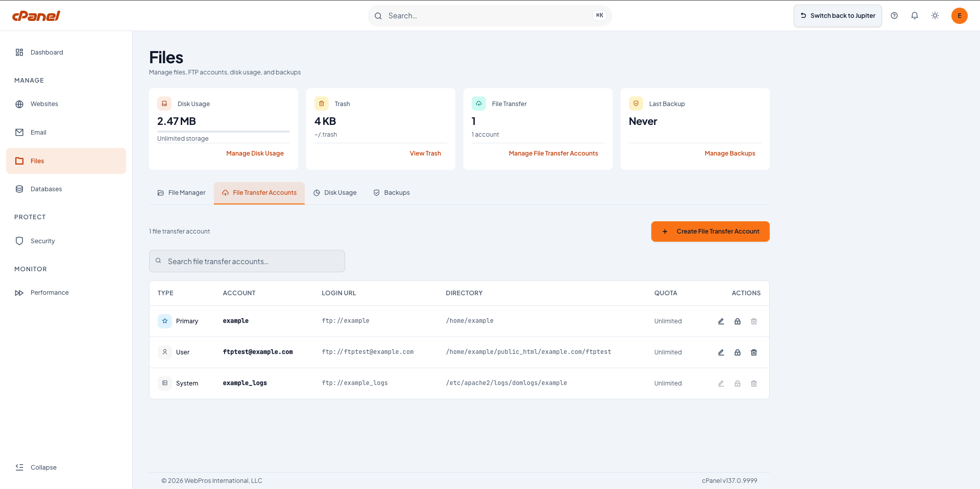The image size is (980, 489).
Task: Click the LOGIN URL column header
Action: click(339, 293)
